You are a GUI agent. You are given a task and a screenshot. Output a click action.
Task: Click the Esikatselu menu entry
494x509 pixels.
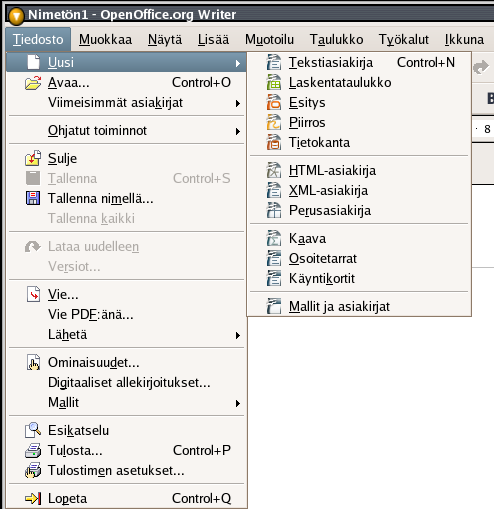pos(127,430)
